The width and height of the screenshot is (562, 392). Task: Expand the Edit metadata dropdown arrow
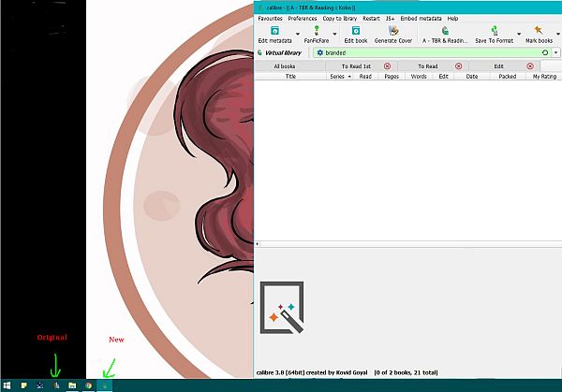point(298,34)
